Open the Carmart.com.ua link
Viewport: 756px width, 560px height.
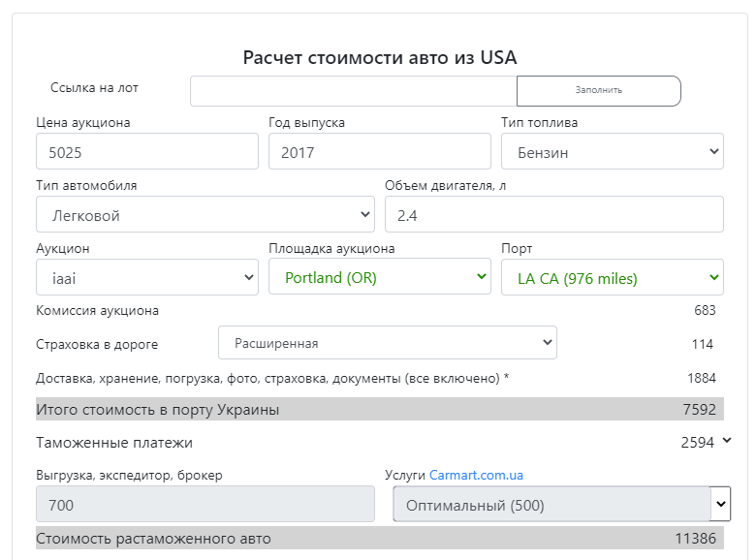point(476,475)
